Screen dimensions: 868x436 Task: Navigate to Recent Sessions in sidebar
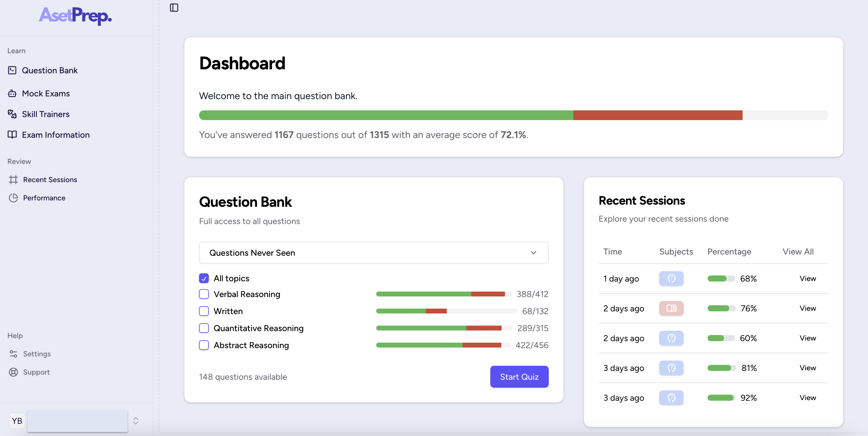click(x=50, y=179)
